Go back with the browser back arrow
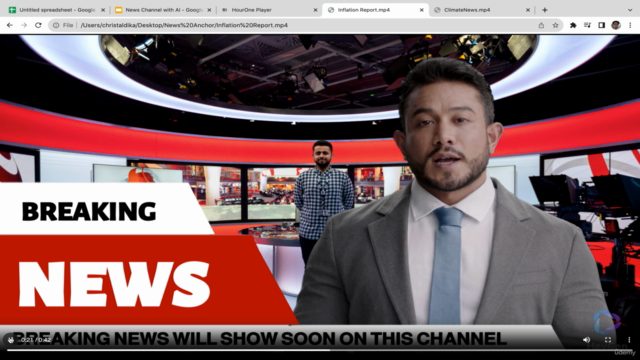 [x=10, y=25]
